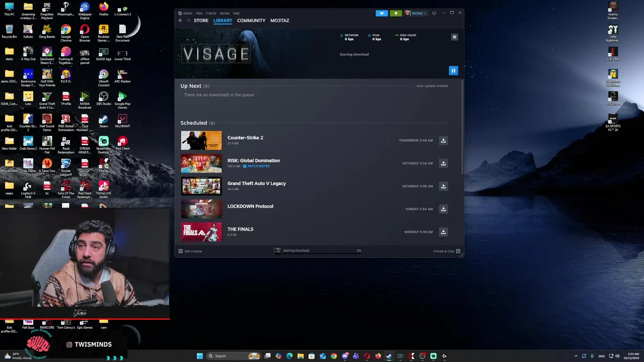
Task: Open the Steam menu
Action: coord(187,13)
